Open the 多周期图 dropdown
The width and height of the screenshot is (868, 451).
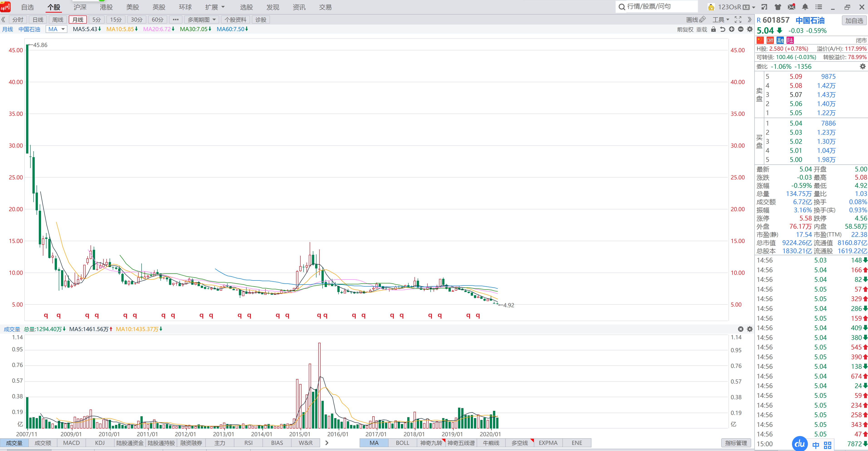click(202, 20)
